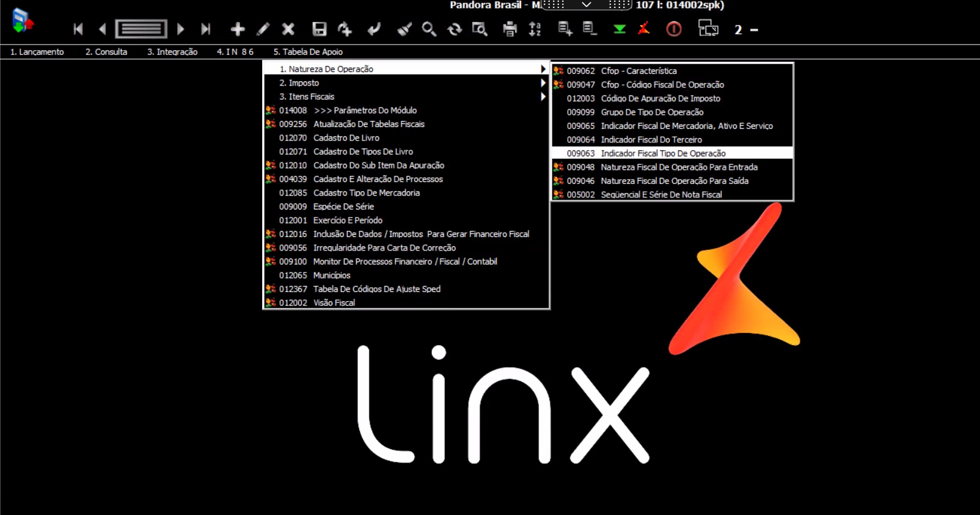Viewport: 980px width, 515px height.
Task: Go to the next record
Action: (x=180, y=29)
